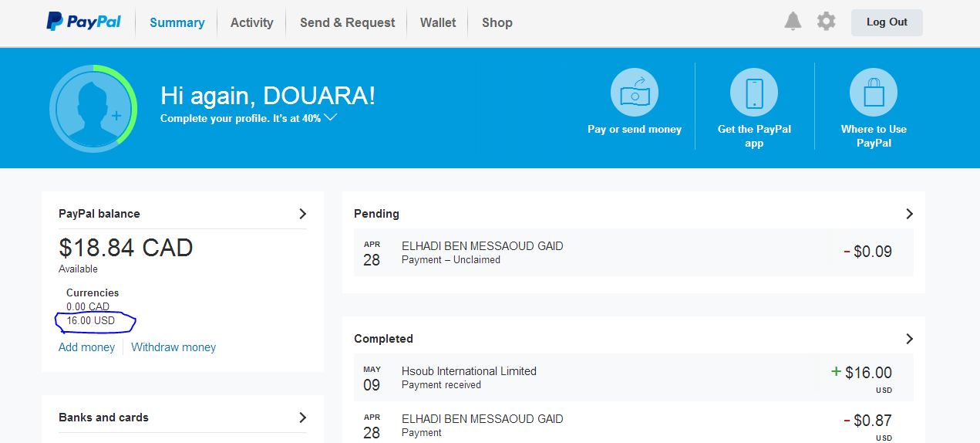This screenshot has height=443, width=980.
Task: Open Hsoub International Limited payment received
Action: click(x=633, y=377)
